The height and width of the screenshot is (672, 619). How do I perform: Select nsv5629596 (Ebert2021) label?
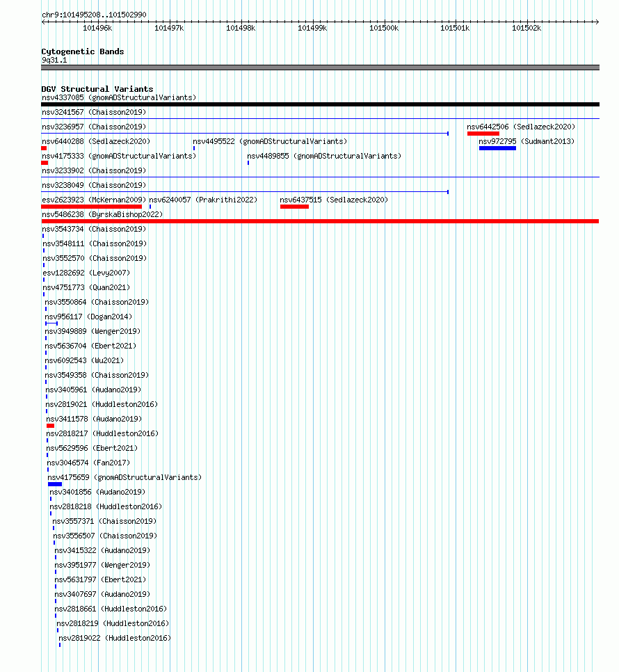click(92, 447)
